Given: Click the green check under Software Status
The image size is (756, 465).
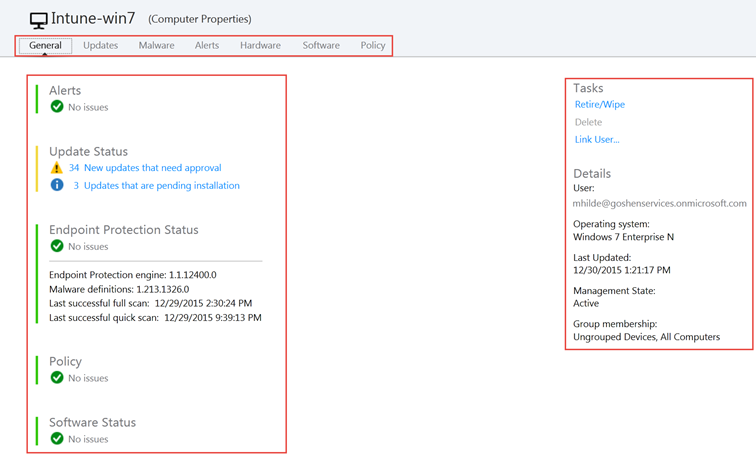Looking at the screenshot, I should click(x=57, y=438).
